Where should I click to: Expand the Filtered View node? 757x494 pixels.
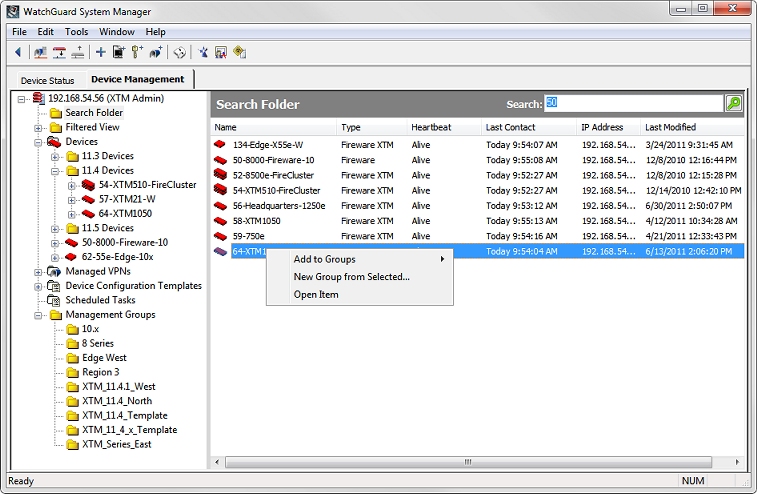(x=39, y=127)
